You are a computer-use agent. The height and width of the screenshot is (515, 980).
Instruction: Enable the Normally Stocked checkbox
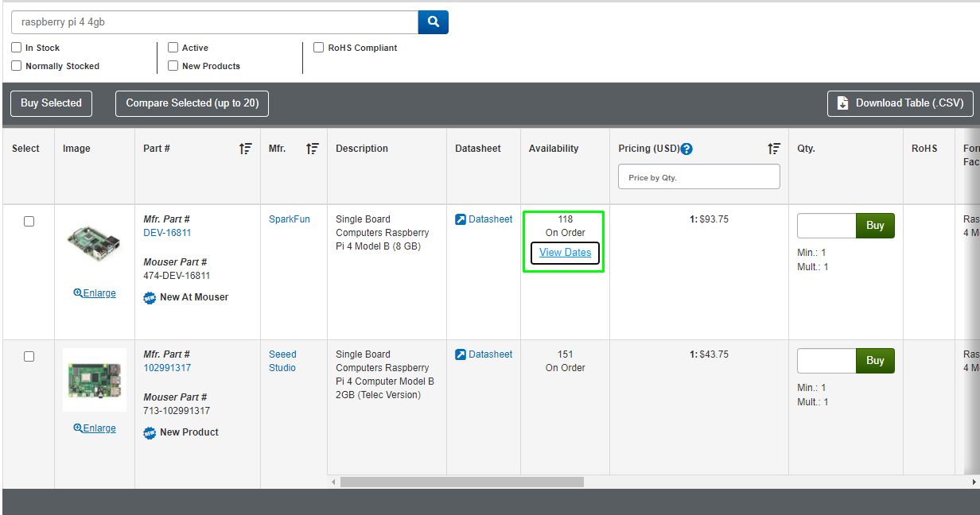[17, 66]
